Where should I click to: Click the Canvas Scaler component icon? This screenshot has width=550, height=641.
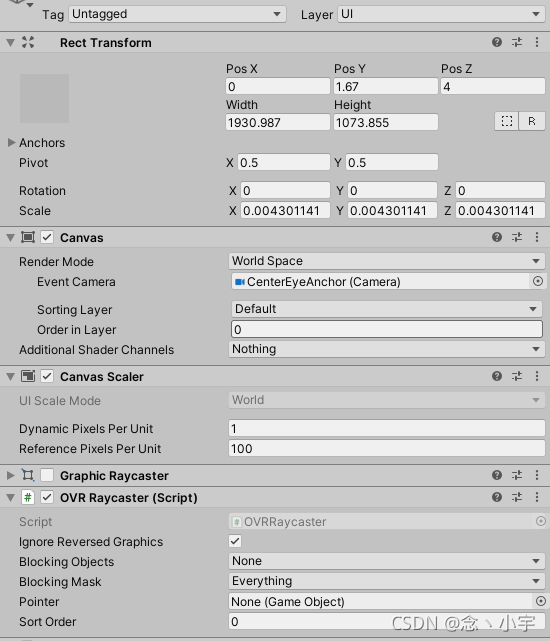pyautogui.click(x=28, y=376)
